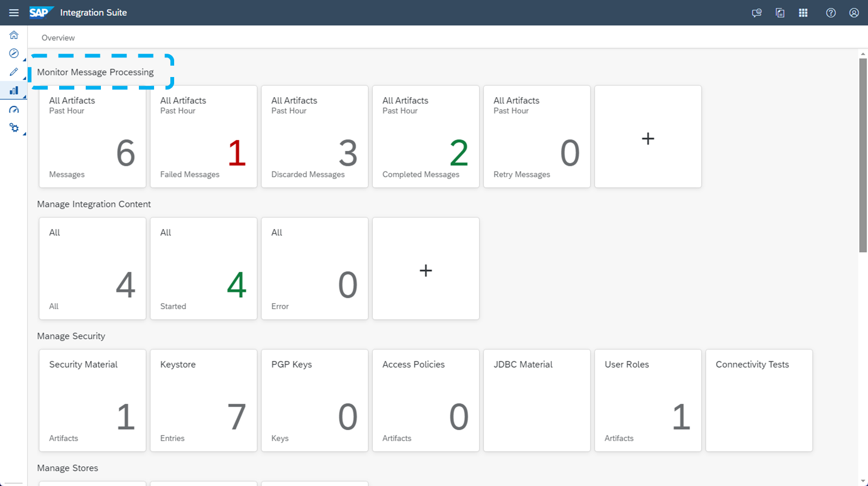Screen dimensions: 868x486
Task: Click the copy documents icon in header
Action: pyautogui.click(x=780, y=13)
